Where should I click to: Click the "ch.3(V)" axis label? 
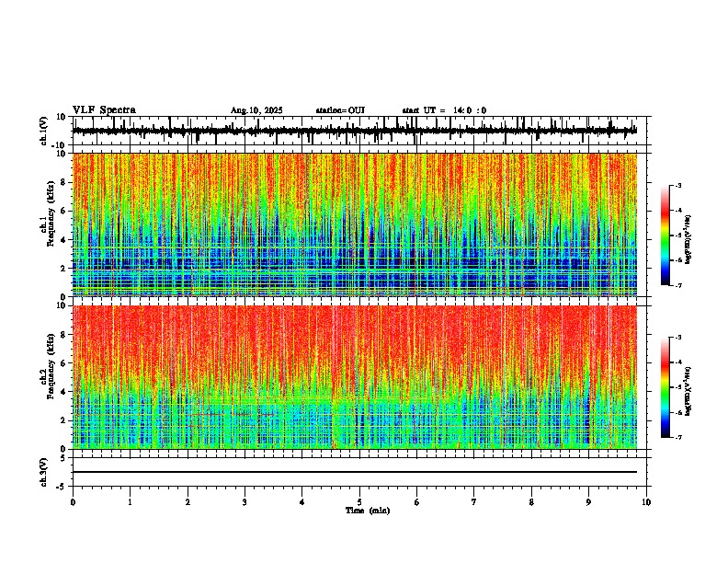[44, 472]
